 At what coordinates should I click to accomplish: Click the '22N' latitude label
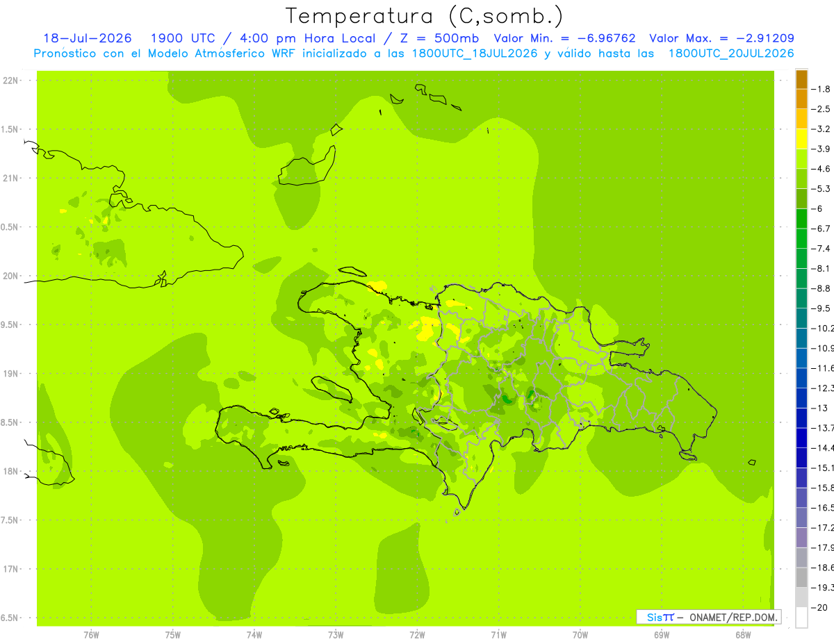tap(10, 81)
